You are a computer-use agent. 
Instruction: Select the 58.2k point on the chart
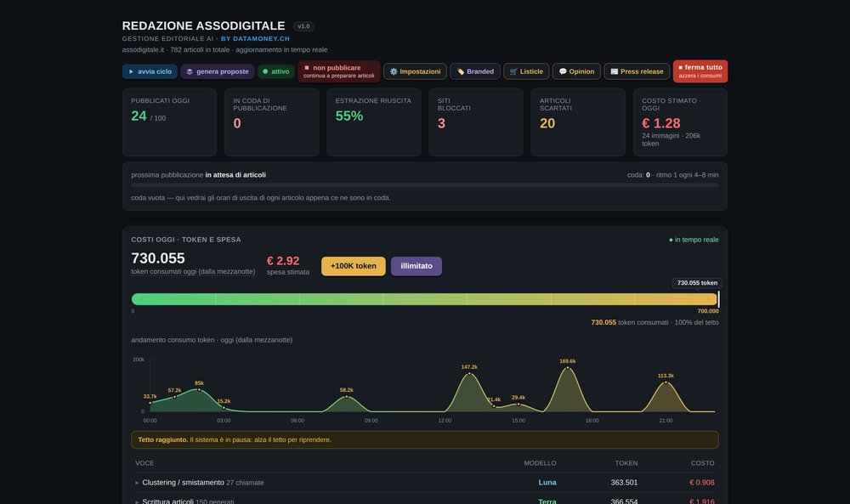tap(347, 397)
